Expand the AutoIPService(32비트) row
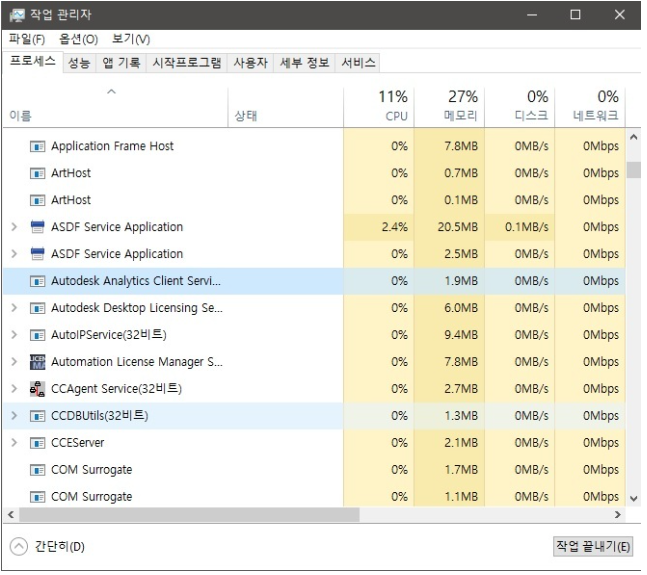The height and width of the screenshot is (575, 647). pyautogui.click(x=14, y=335)
